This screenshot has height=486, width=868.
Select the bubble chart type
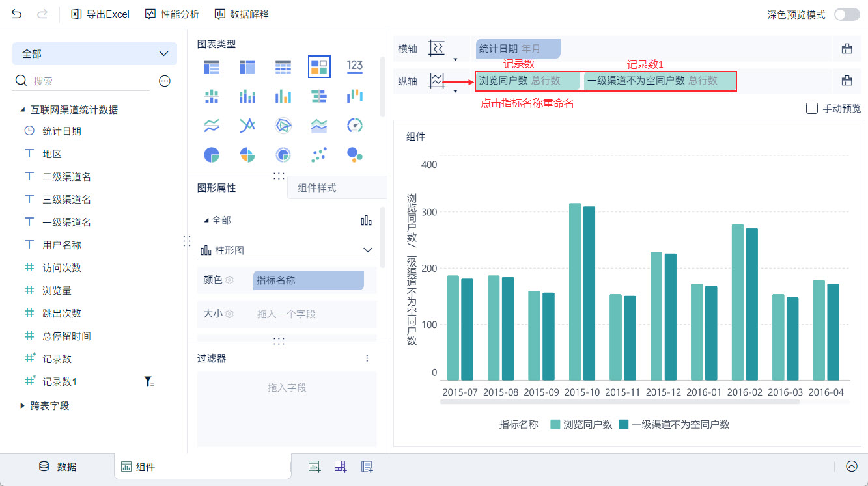click(355, 155)
